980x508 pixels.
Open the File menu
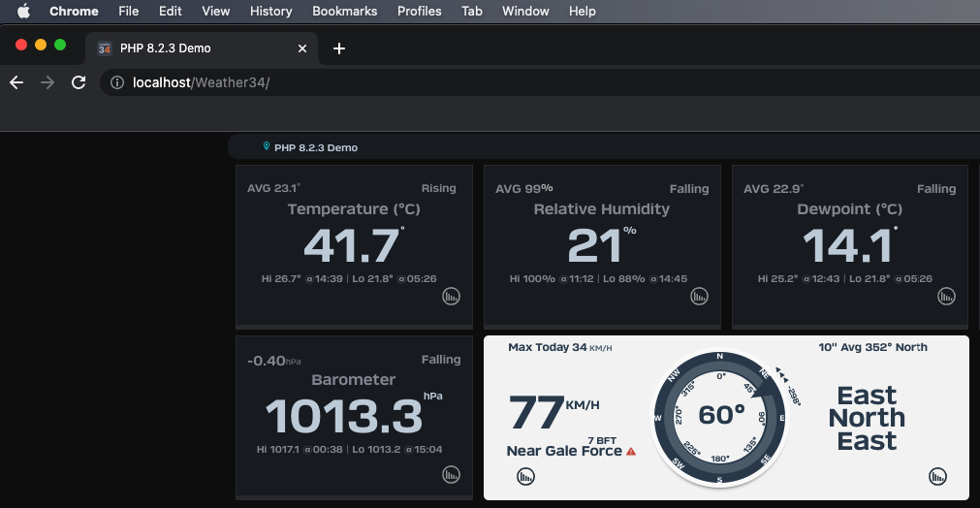coord(129,11)
